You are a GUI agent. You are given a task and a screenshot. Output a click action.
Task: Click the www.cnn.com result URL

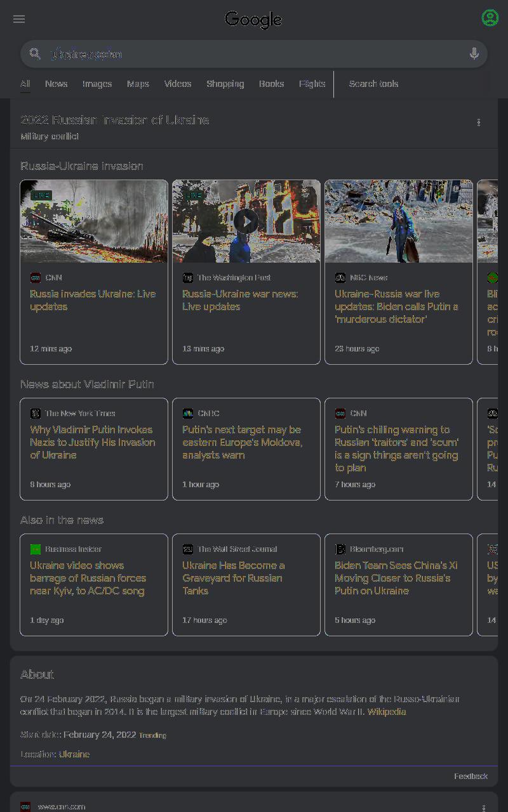[x=62, y=807]
